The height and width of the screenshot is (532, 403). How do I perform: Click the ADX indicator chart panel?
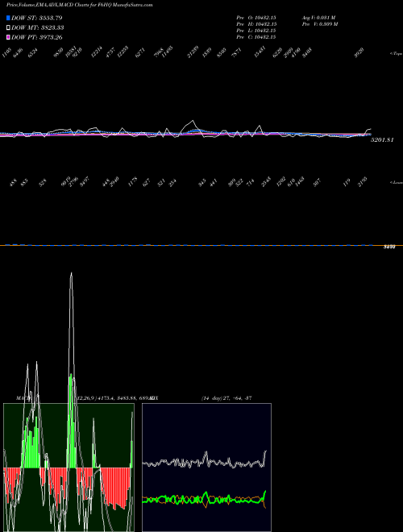(x=206, y=468)
